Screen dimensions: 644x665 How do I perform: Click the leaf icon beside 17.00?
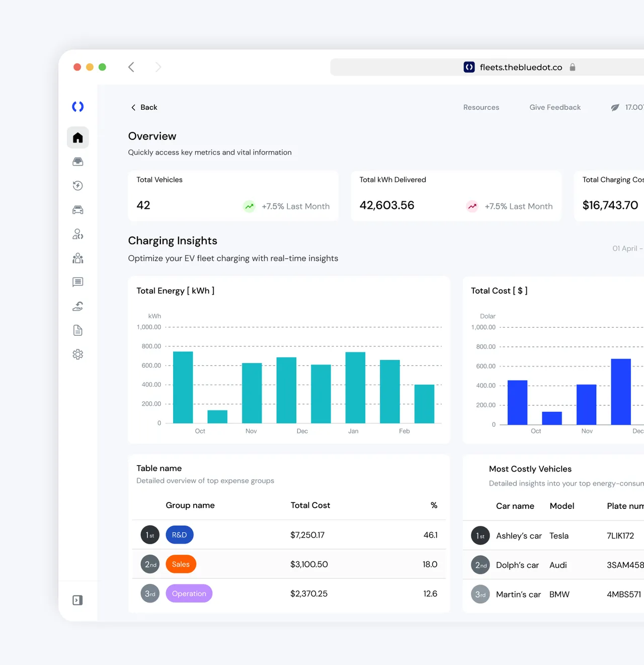[x=615, y=107]
